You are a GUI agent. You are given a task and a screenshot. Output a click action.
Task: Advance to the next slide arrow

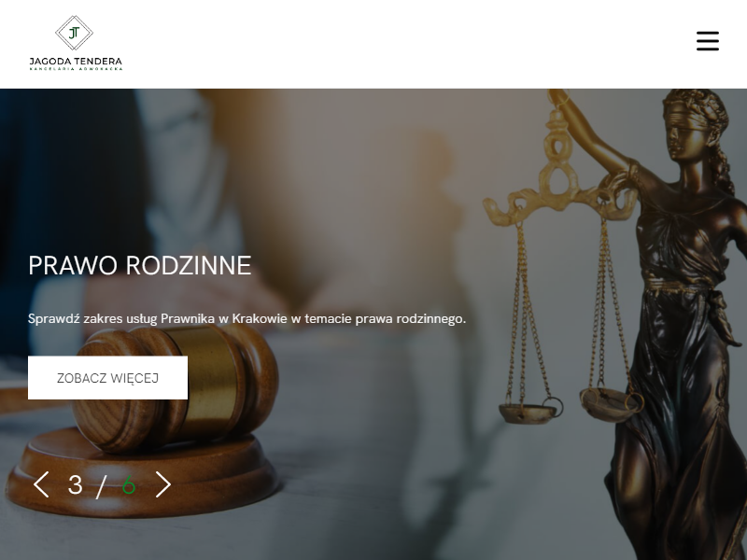coord(162,484)
